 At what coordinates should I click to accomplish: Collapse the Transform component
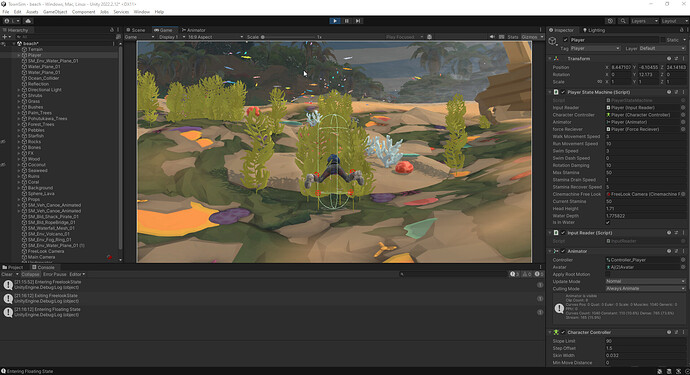[x=550, y=59]
